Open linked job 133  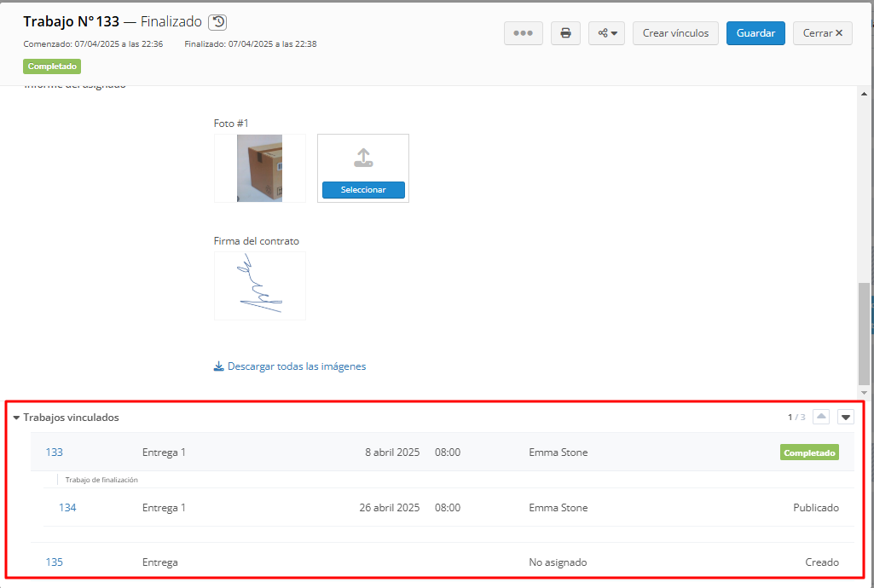(x=54, y=453)
